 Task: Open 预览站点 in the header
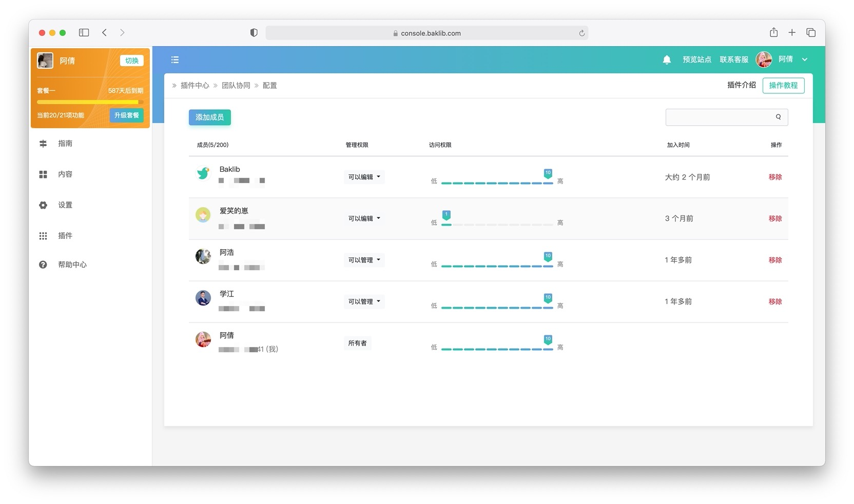[697, 59]
